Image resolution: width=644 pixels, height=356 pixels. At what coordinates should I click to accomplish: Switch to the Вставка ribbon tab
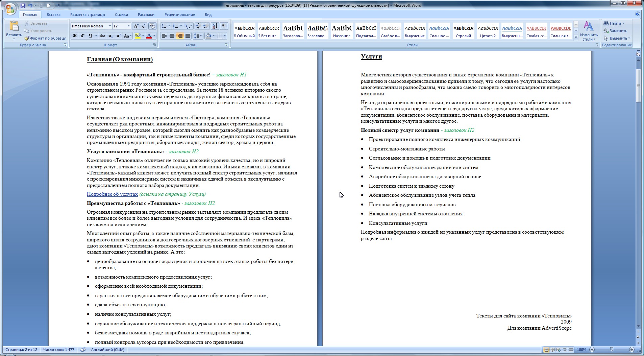53,15
